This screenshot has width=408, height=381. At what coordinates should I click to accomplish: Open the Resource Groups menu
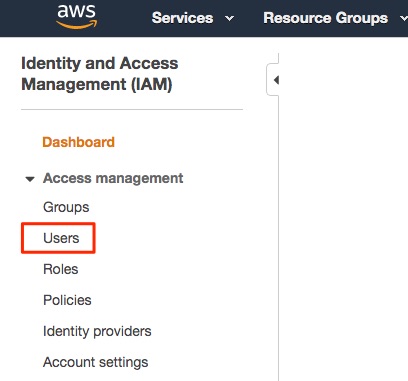pos(325,18)
